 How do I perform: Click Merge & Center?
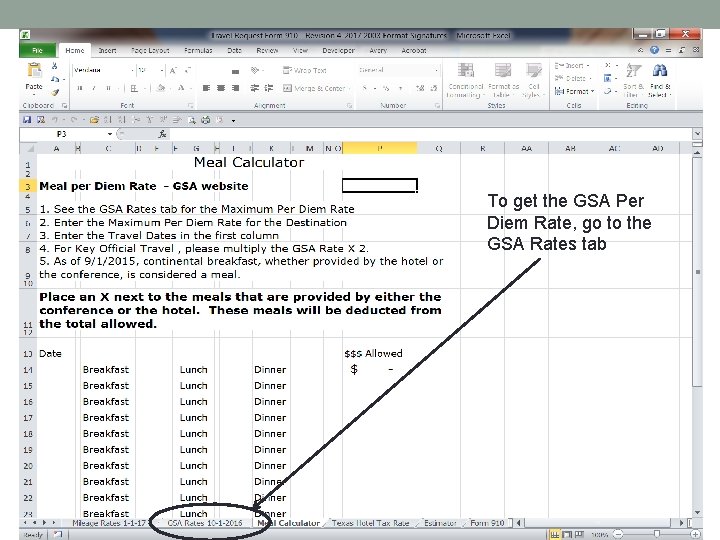315,88
